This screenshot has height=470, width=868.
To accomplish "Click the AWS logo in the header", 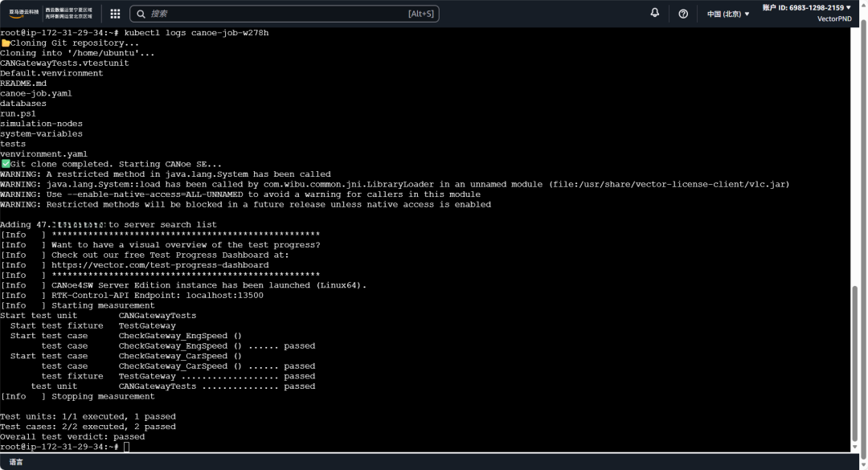I will (x=24, y=12).
